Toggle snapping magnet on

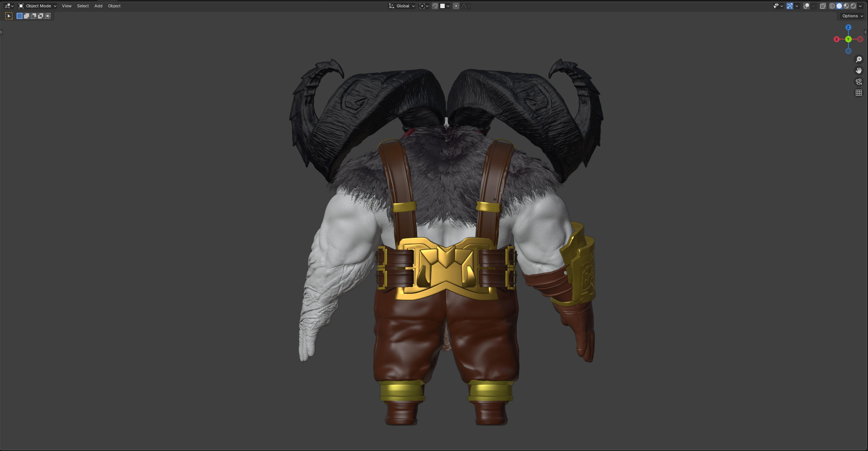435,6
